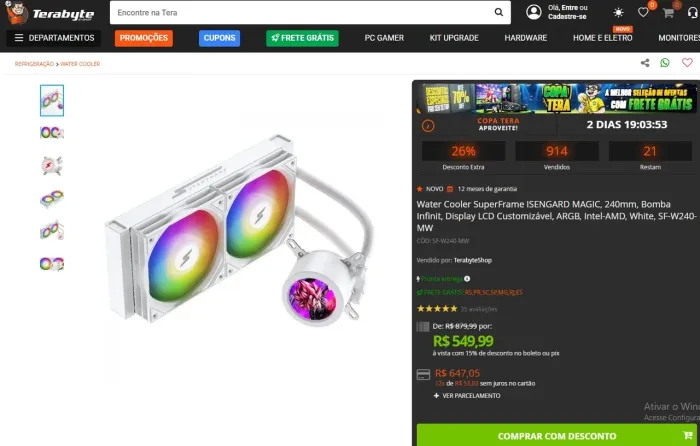Click the Terabyte logo

50,13
